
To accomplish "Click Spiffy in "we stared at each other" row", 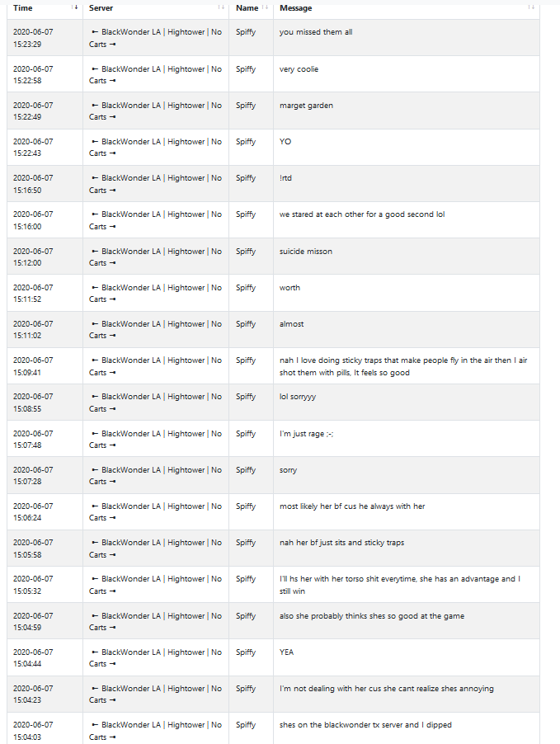I will (x=246, y=214).
